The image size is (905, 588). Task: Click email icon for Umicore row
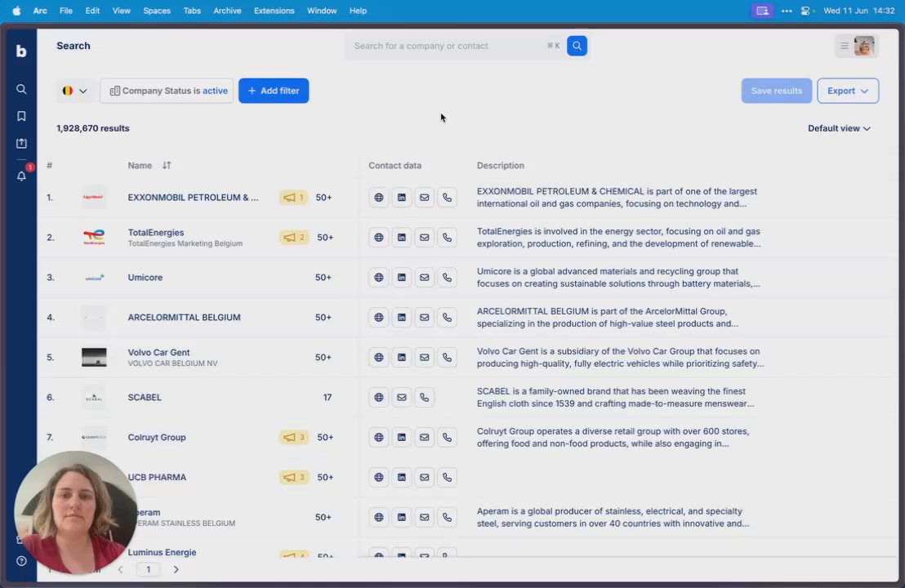[424, 278]
